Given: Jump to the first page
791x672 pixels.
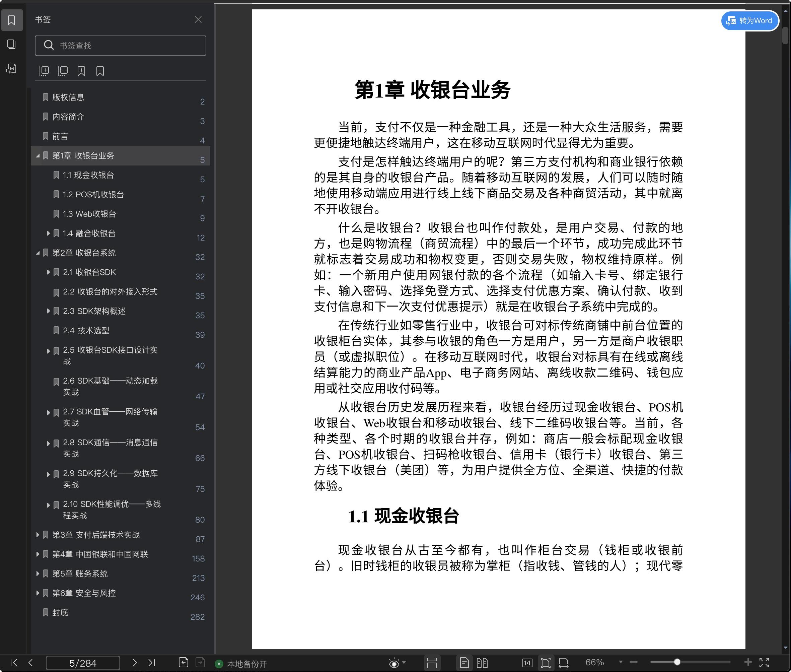Looking at the screenshot, I should 14,663.
